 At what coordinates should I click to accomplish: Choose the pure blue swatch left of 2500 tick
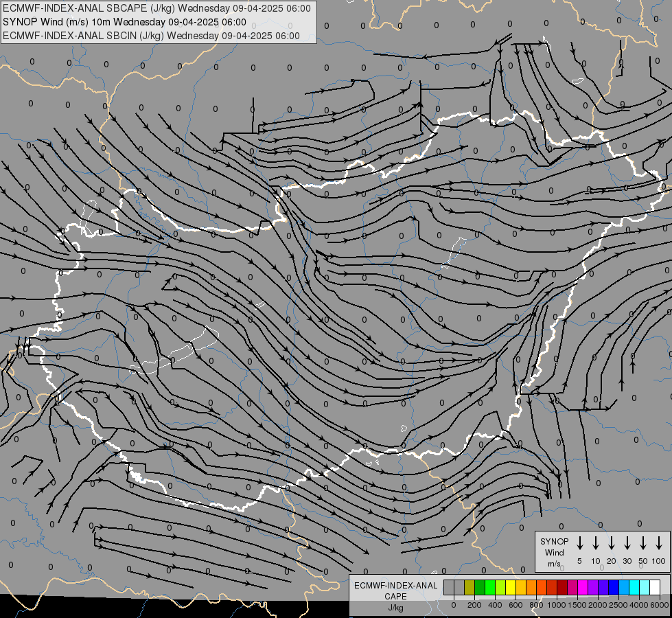tap(614, 587)
